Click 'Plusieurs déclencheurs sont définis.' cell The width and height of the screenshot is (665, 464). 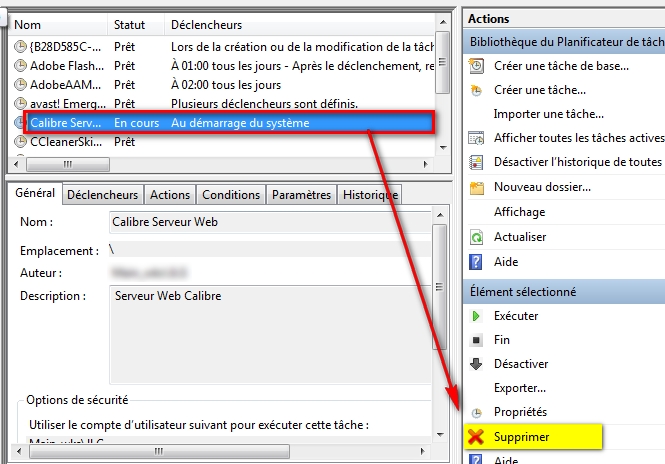coord(264,103)
